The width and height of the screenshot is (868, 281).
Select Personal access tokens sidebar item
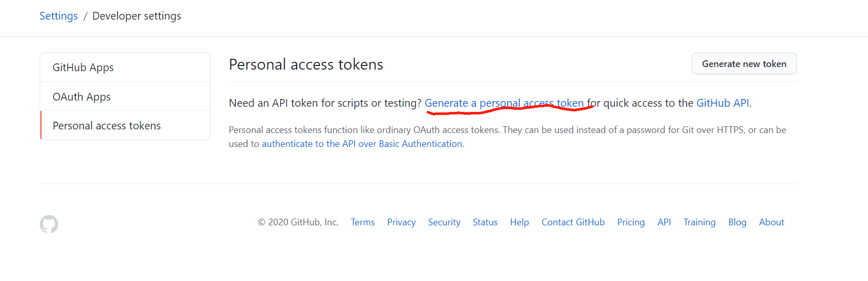(x=107, y=126)
